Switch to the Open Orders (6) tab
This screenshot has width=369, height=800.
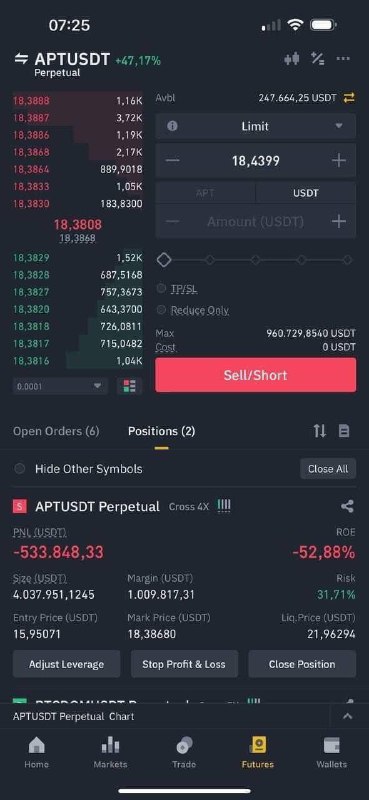tap(56, 431)
